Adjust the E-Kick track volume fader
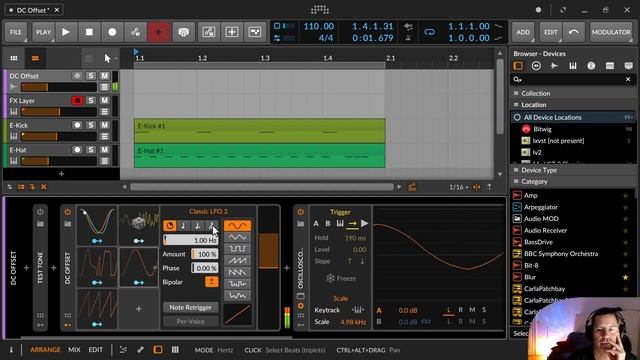The height and width of the screenshot is (360, 640). pyautogui.click(x=59, y=136)
